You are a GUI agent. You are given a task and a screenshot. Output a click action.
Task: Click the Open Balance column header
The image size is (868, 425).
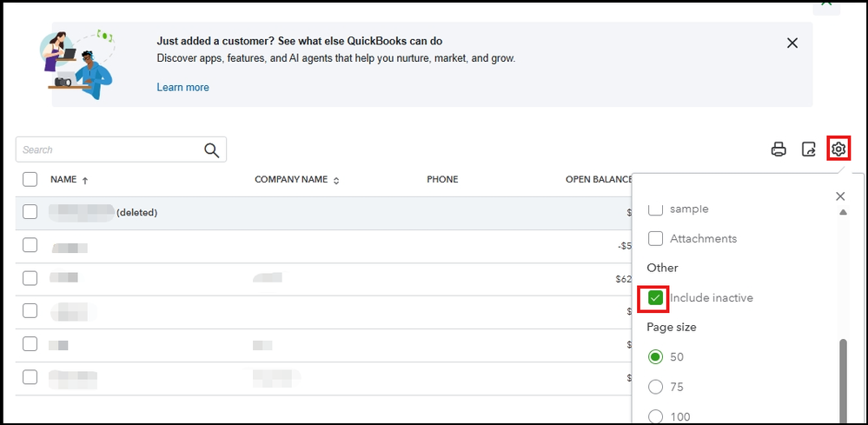[599, 180]
